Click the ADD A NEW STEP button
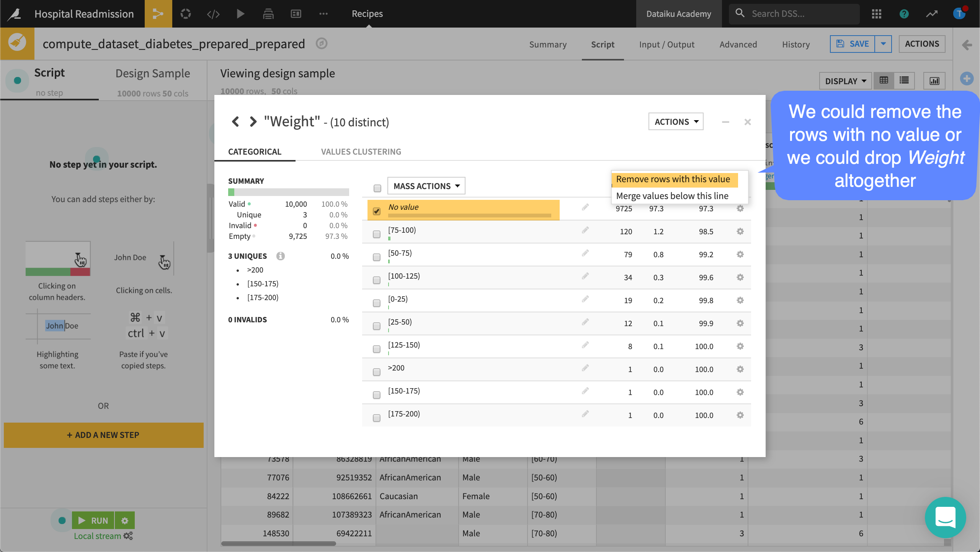Image resolution: width=980 pixels, height=552 pixels. point(103,434)
